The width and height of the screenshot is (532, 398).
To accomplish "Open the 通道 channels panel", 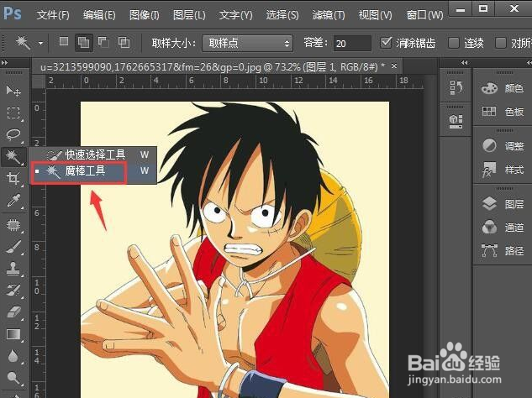I will 503,228.
